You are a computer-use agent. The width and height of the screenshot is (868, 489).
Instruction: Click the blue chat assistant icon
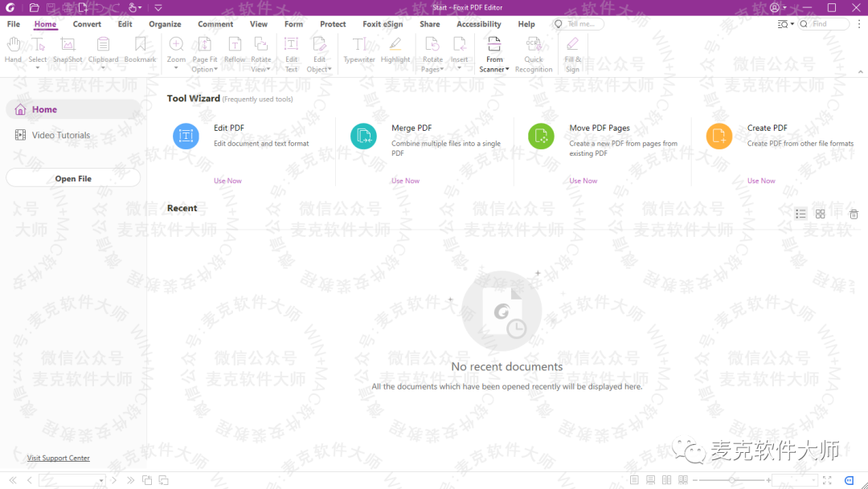click(850, 480)
